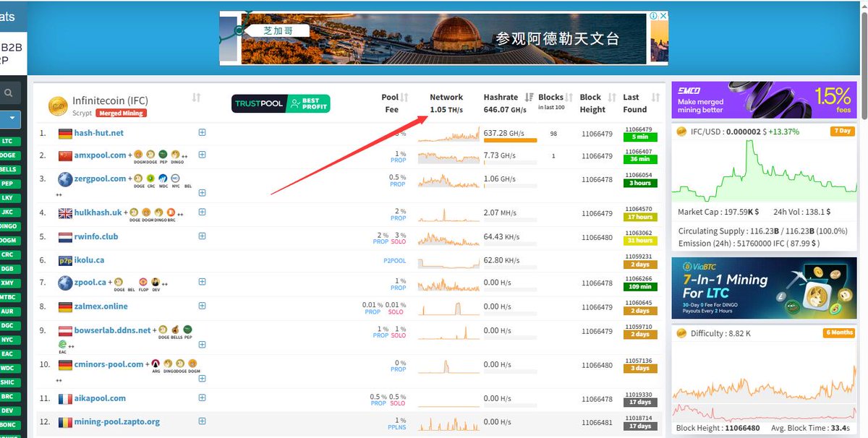Change difficulty chart 6 Months range

(x=839, y=332)
